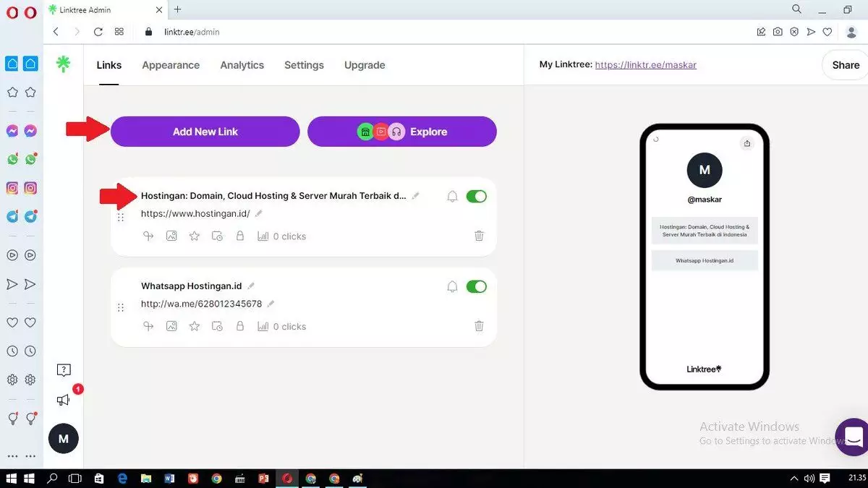Screen dimensions: 868x488
Task: Click the Add New Link button
Action: point(205,132)
